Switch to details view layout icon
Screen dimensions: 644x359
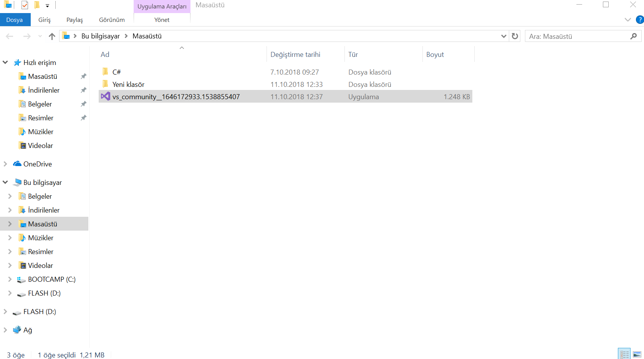tap(624, 354)
